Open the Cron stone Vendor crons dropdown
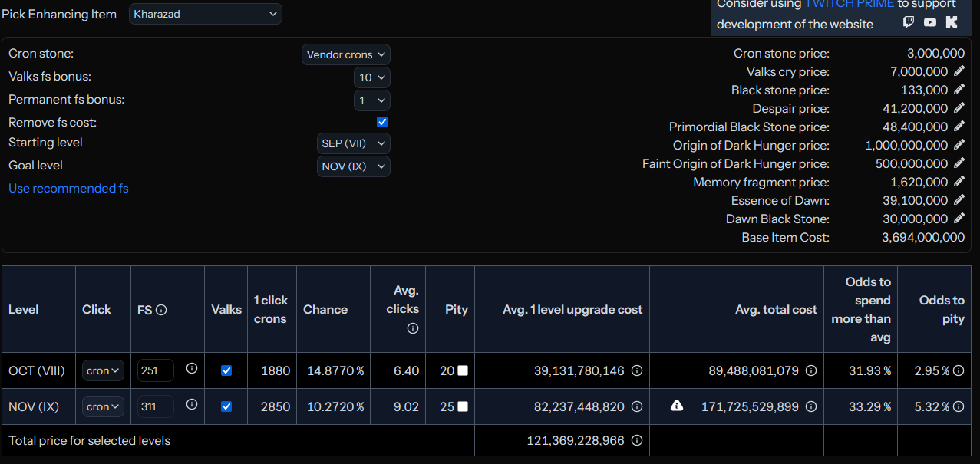This screenshot has height=464, width=980. (x=346, y=54)
